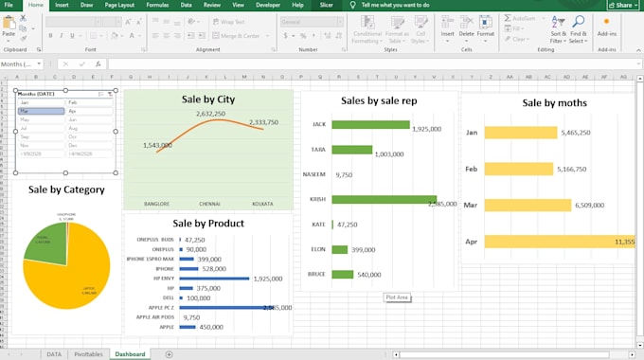This screenshot has height=360, width=644.
Task: Toggle Underline formatting
Action: [x=72, y=36]
